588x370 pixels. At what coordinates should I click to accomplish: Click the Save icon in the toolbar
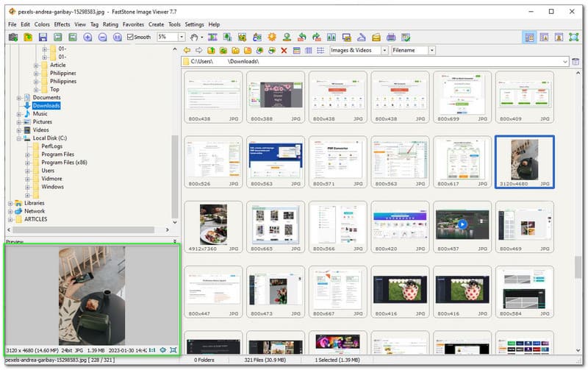(x=43, y=37)
